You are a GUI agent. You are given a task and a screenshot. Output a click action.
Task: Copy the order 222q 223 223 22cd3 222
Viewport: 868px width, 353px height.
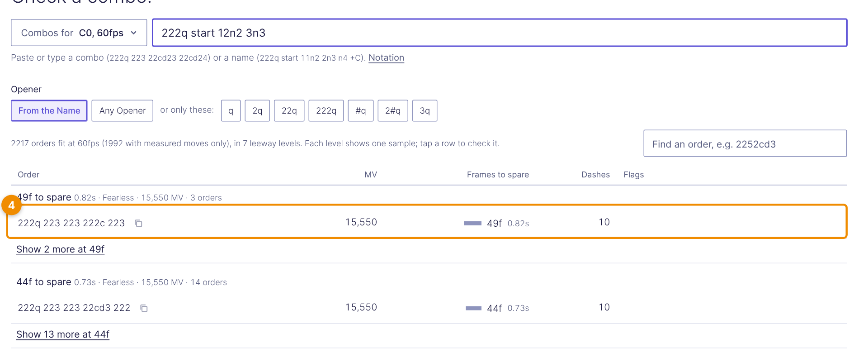pos(144,308)
